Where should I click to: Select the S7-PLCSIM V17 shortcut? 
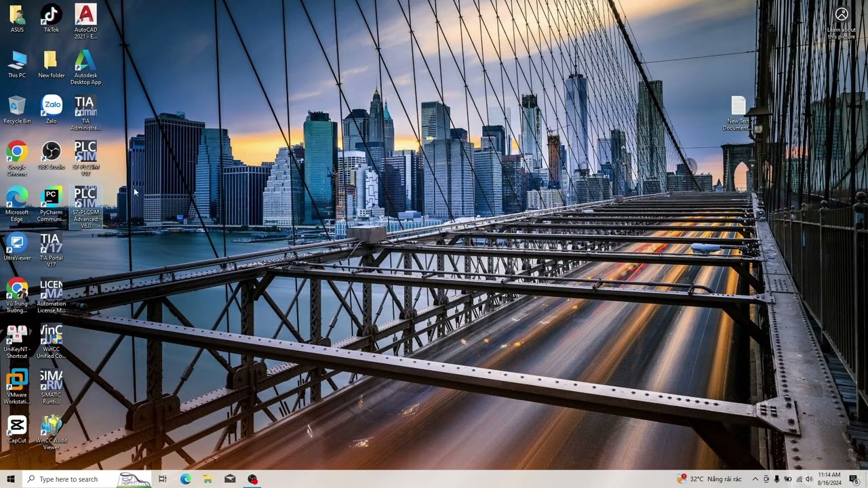(85, 159)
